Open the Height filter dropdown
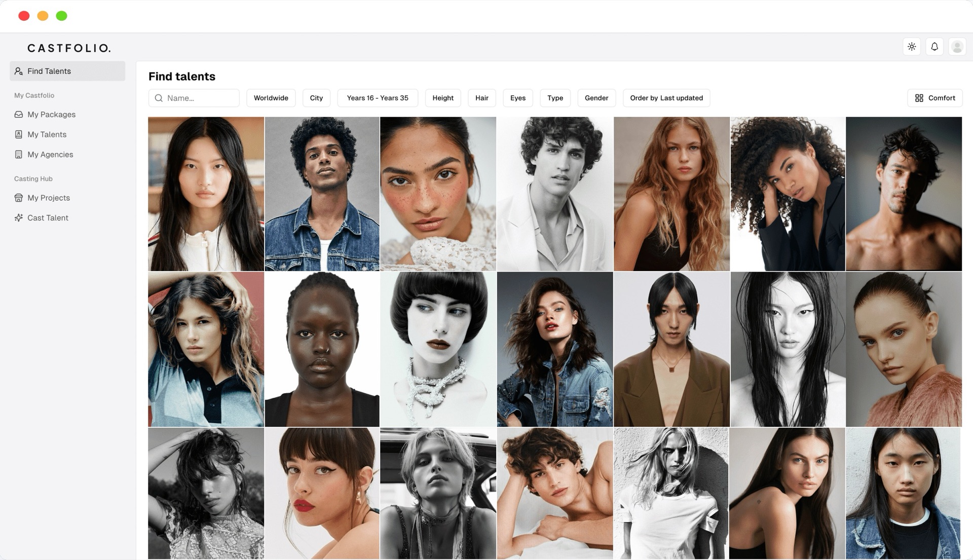 [443, 98]
